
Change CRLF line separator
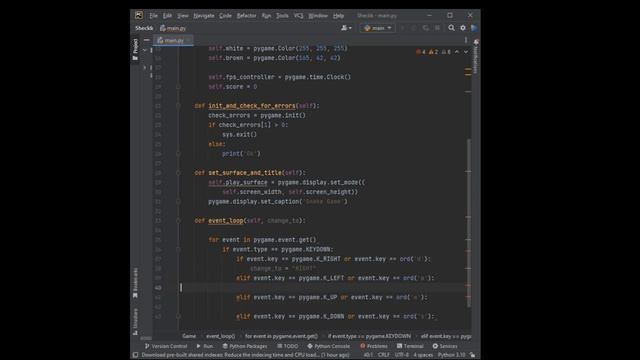384,355
